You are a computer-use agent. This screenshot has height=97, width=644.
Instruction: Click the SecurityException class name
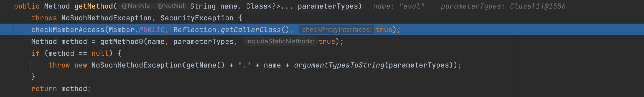coord(197,18)
